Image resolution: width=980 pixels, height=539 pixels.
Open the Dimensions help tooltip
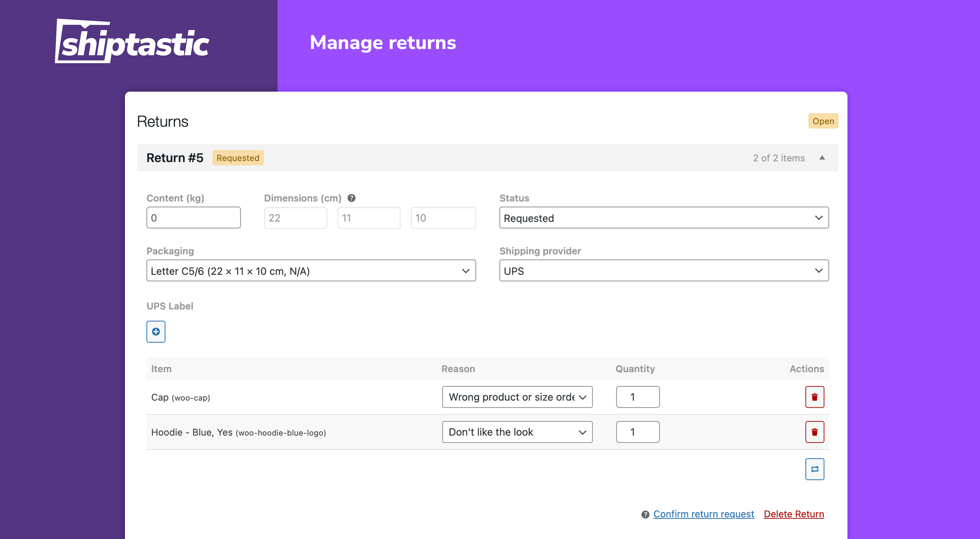coord(352,198)
